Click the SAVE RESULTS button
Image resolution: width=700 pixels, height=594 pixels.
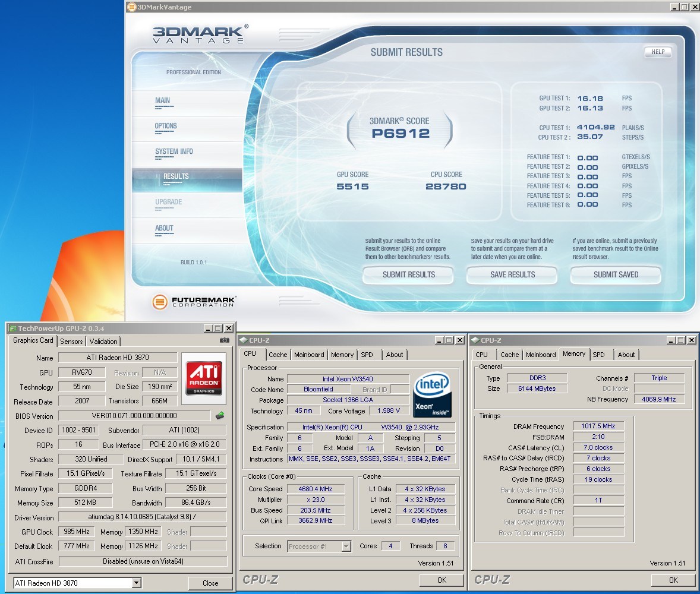pyautogui.click(x=512, y=275)
